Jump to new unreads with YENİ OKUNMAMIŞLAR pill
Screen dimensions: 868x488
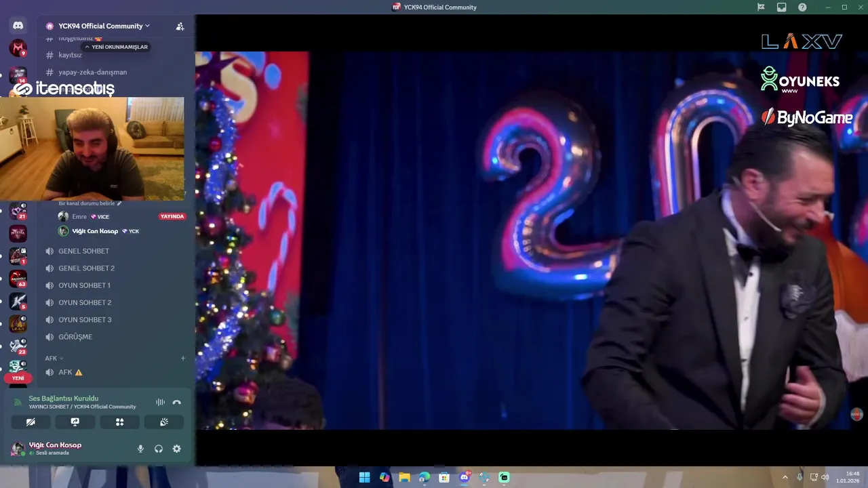[115, 47]
